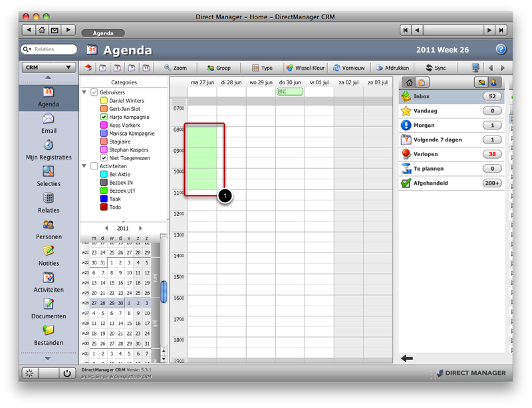Click the Zoom toolbar button
532x408 pixels.
pos(176,68)
